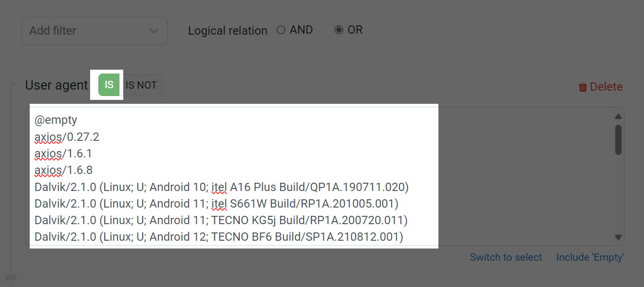644x287 pixels.
Task: Delete the User agent filter
Action: tap(601, 87)
